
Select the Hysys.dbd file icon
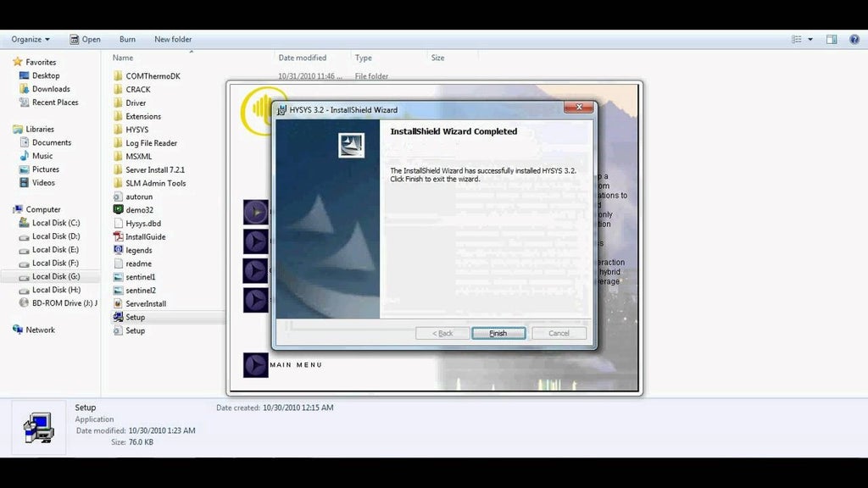pos(117,224)
